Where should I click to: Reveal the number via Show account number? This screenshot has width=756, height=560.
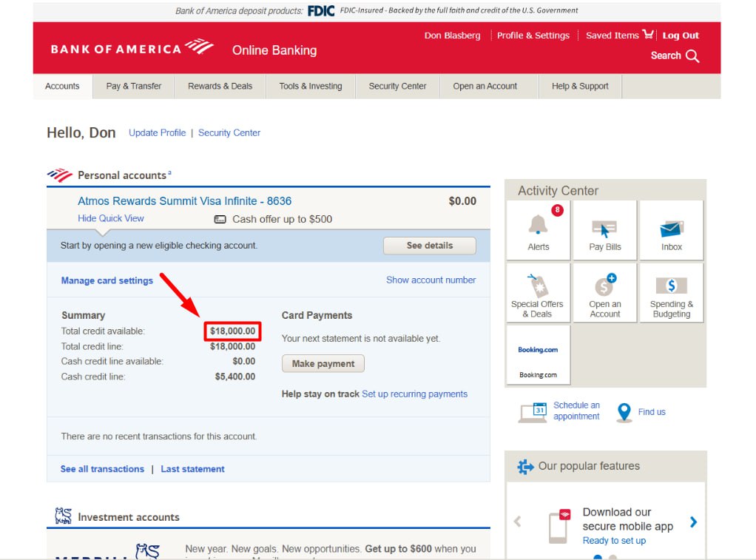pos(431,280)
